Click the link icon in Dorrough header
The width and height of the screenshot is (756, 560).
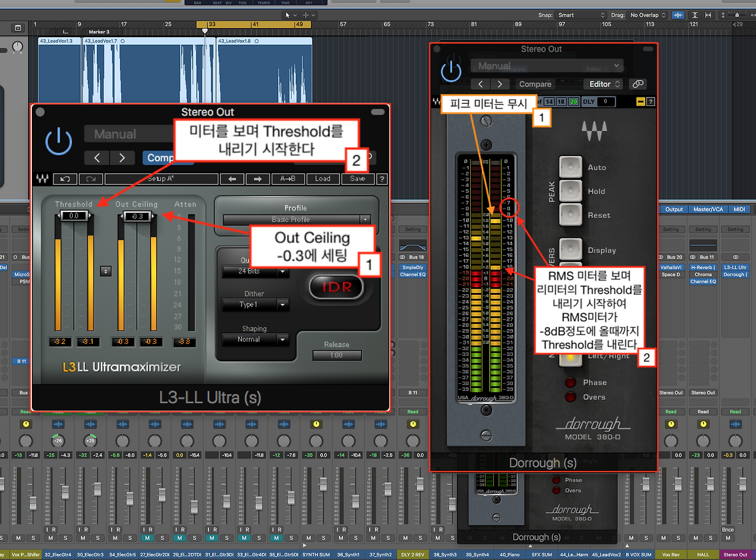coord(637,84)
